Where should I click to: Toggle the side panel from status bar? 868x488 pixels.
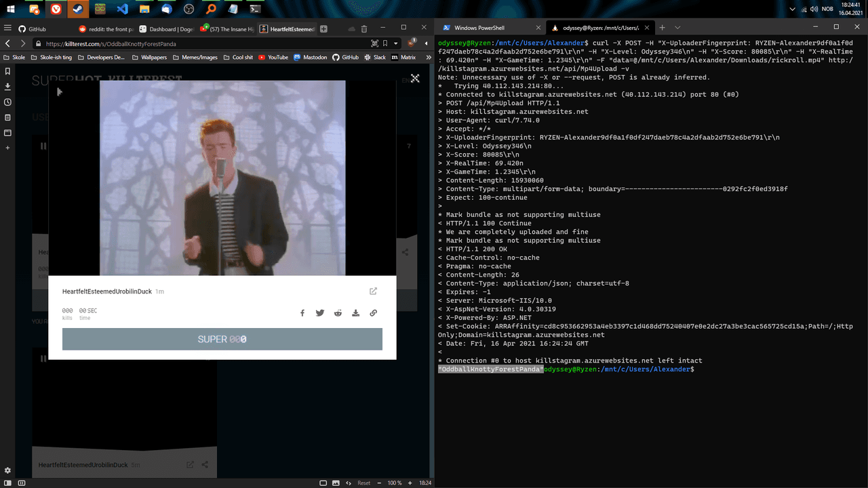click(x=7, y=483)
